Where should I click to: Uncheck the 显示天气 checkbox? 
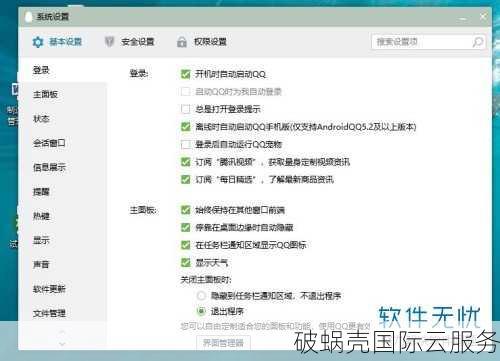click(185, 263)
